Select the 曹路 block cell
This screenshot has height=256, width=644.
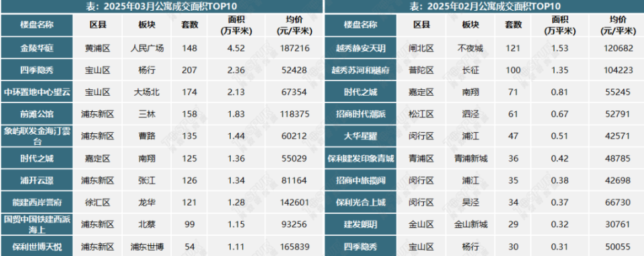click(x=148, y=137)
